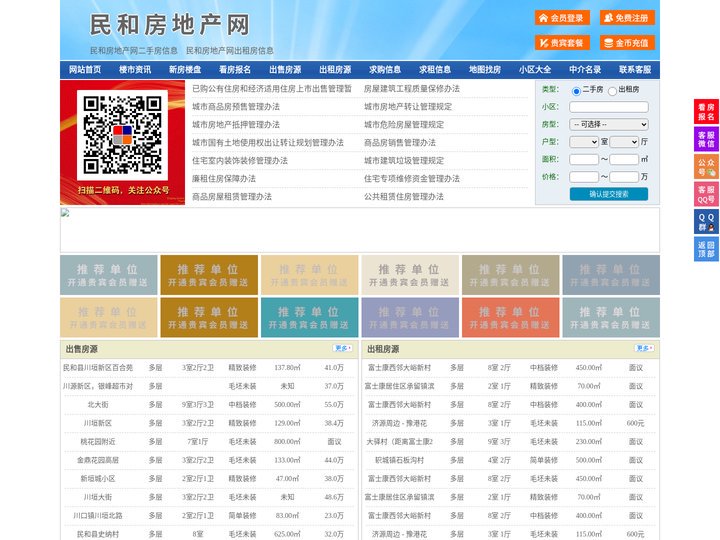
Task: Open the 厅 hall count dropdown
Action: pos(624,142)
